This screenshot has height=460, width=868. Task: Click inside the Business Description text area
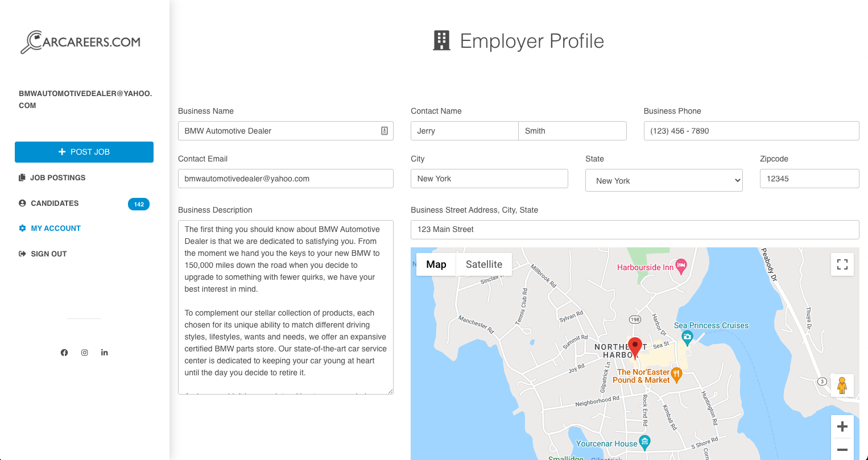point(286,307)
